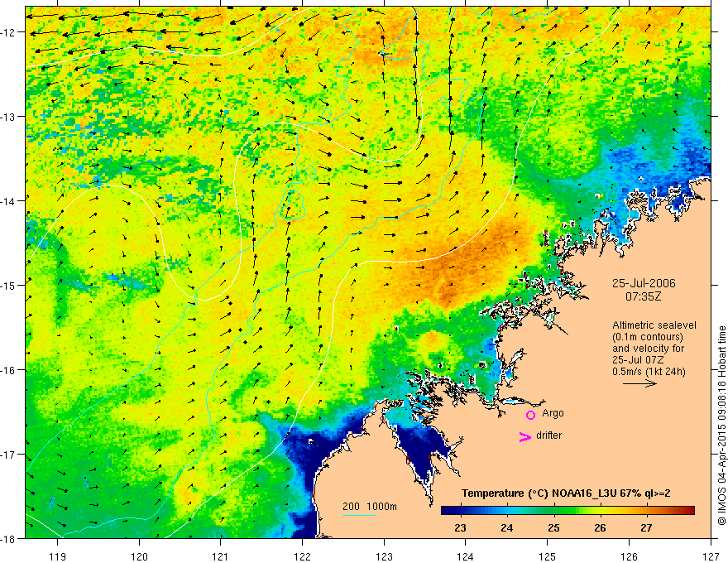
Task: Click the longitude axis label 126
Action: [629, 556]
